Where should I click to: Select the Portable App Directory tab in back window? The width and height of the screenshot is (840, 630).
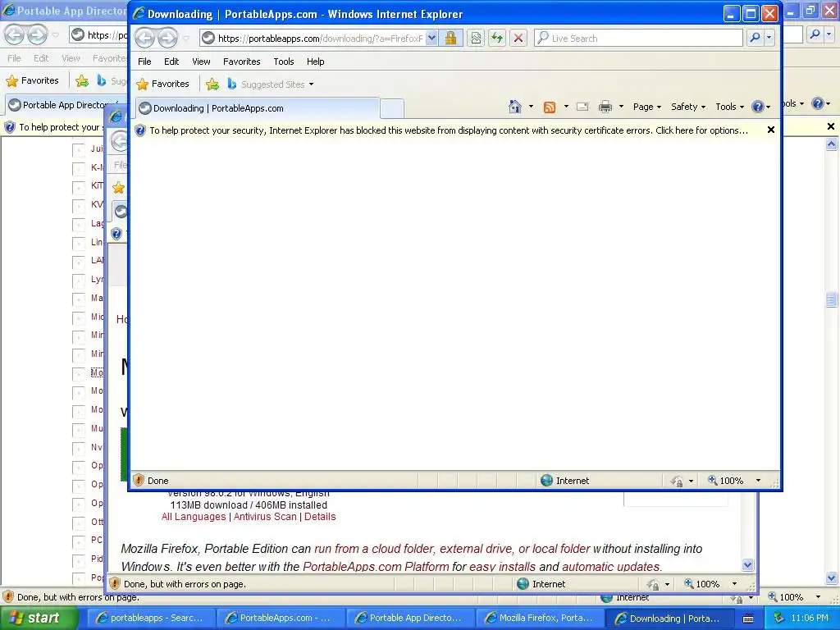(65, 105)
